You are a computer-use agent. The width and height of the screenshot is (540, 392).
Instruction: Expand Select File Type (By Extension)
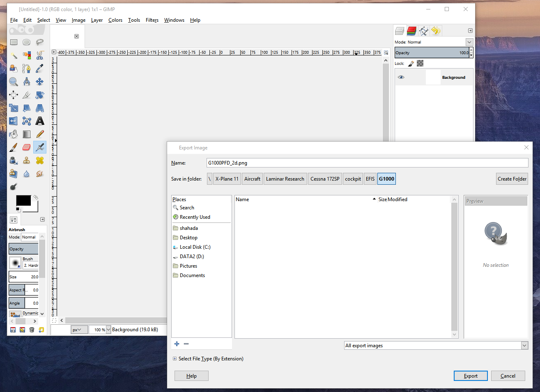[175, 359]
